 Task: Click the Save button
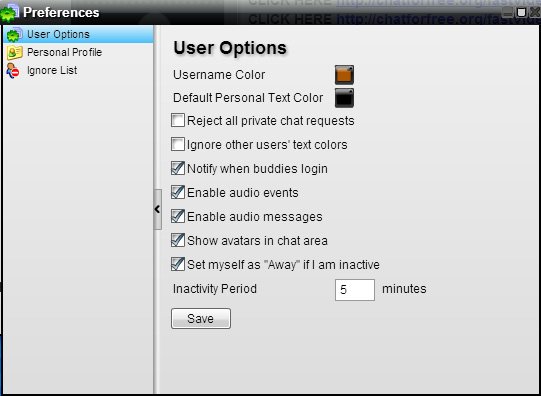point(201,318)
